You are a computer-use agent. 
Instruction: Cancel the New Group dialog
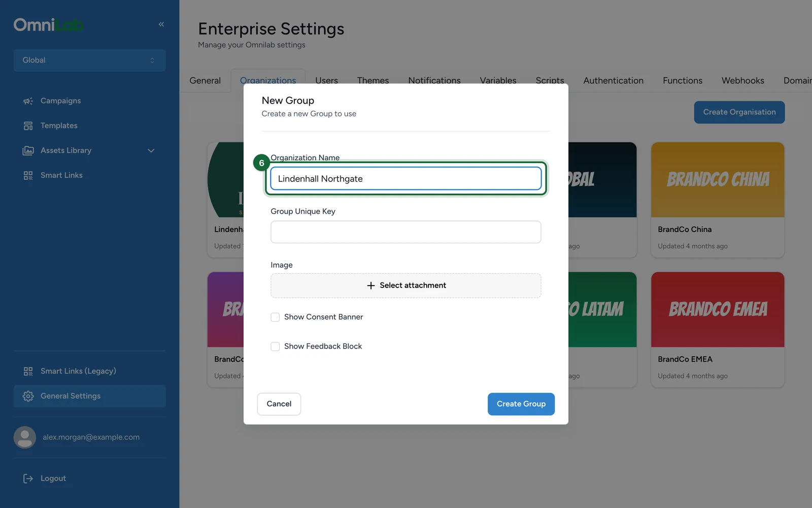coord(279,404)
